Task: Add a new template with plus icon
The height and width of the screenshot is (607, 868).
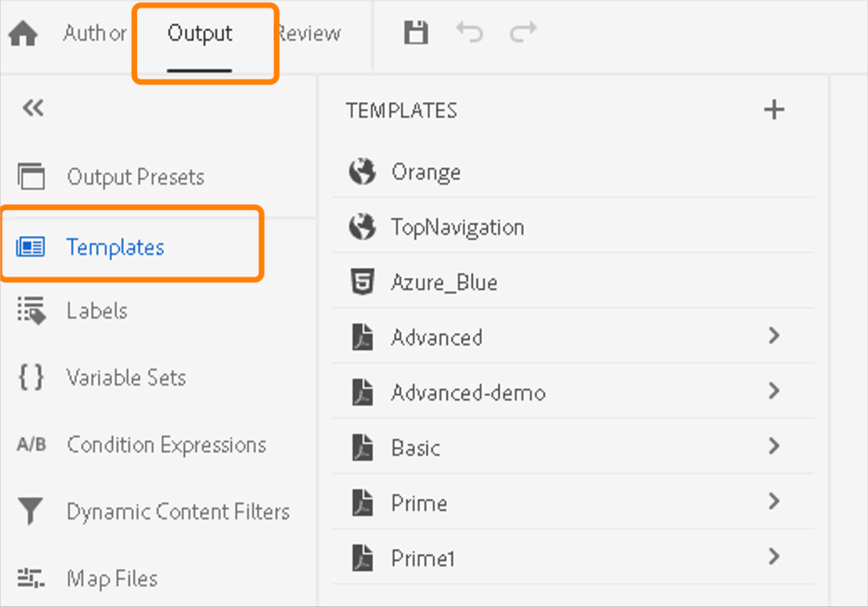Action: tap(774, 110)
